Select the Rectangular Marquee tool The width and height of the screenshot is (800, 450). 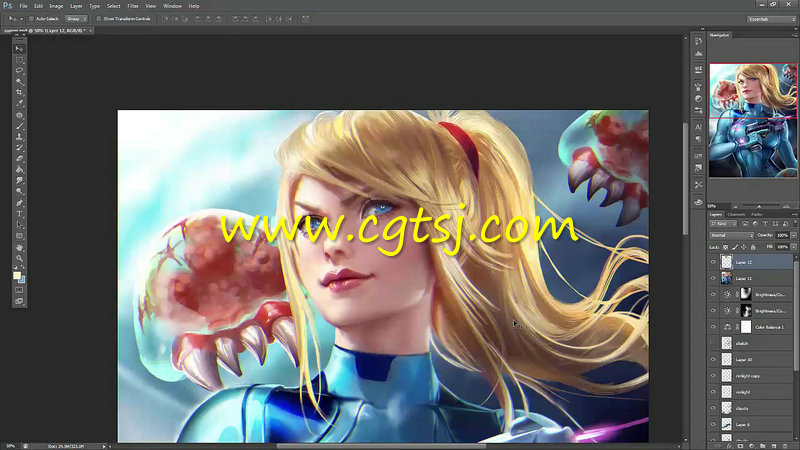tap(19, 59)
